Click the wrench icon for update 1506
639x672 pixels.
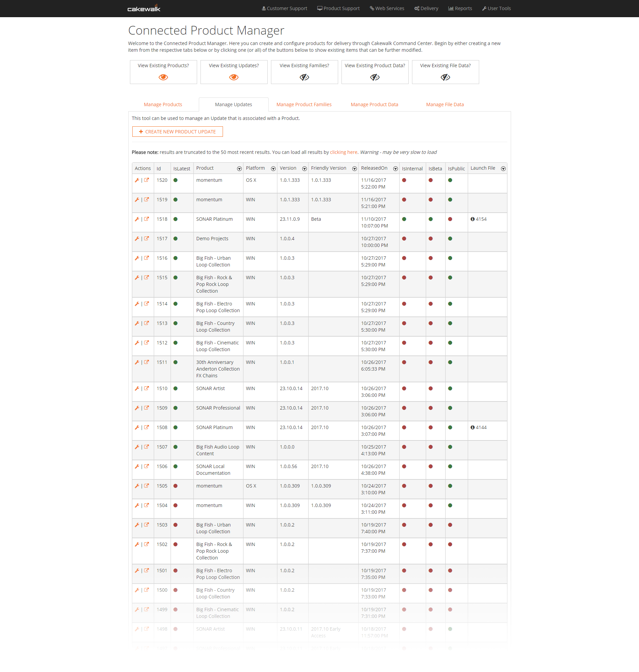(137, 466)
